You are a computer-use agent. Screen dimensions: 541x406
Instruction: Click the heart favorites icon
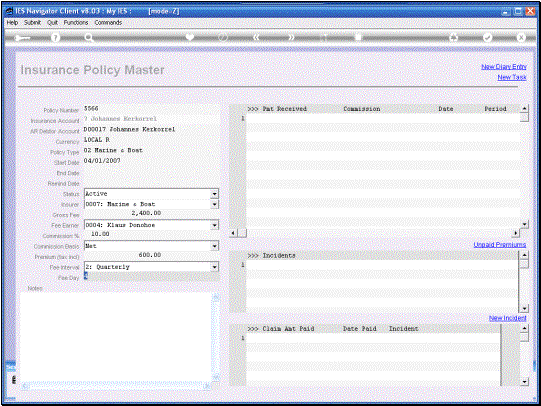click(x=189, y=37)
